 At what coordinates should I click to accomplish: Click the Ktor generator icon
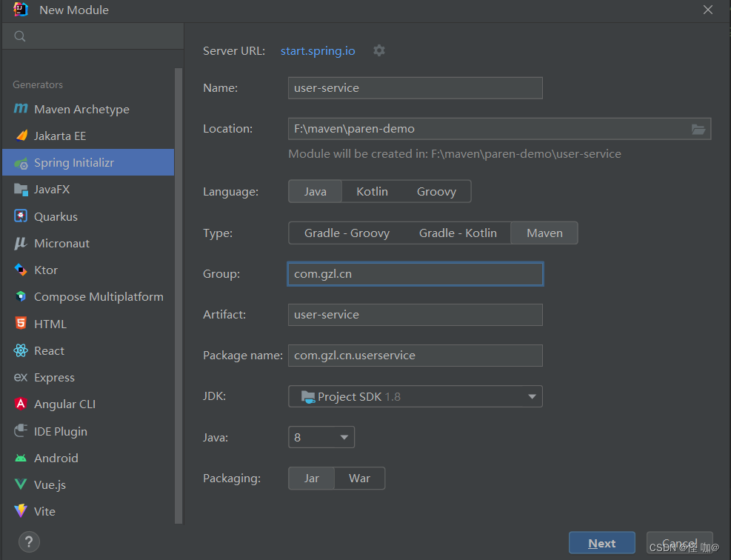[21, 270]
